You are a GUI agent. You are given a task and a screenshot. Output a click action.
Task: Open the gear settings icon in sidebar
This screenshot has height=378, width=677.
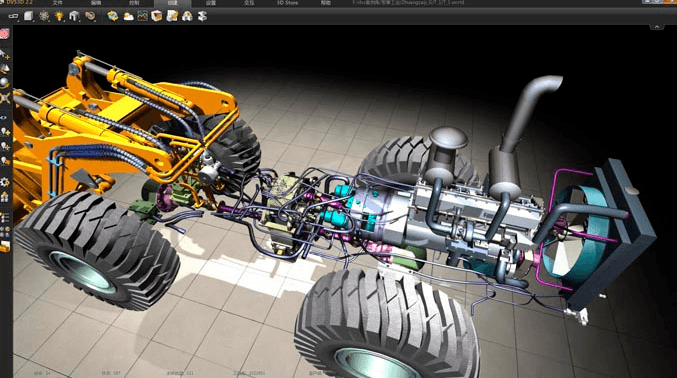click(5, 182)
